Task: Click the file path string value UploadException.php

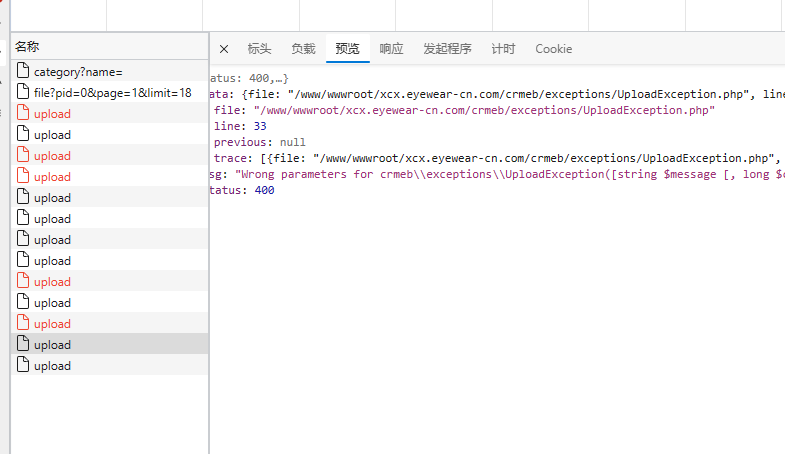Action: pyautogui.click(x=484, y=110)
